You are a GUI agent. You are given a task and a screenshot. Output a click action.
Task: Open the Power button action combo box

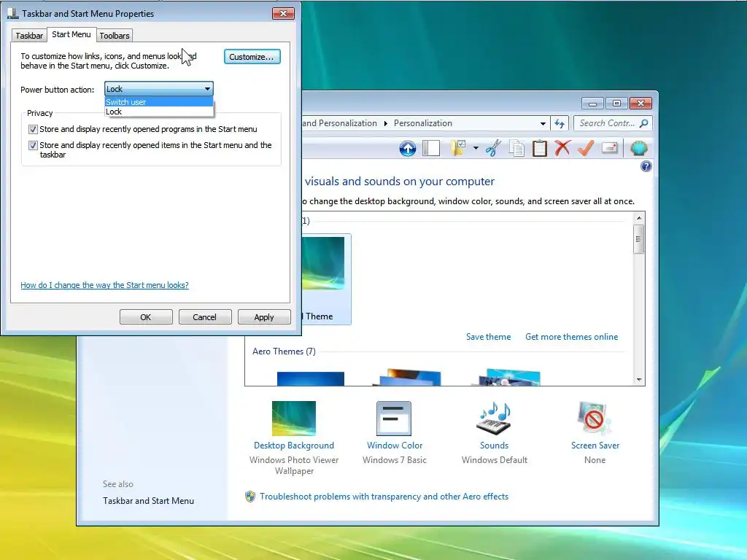[158, 88]
